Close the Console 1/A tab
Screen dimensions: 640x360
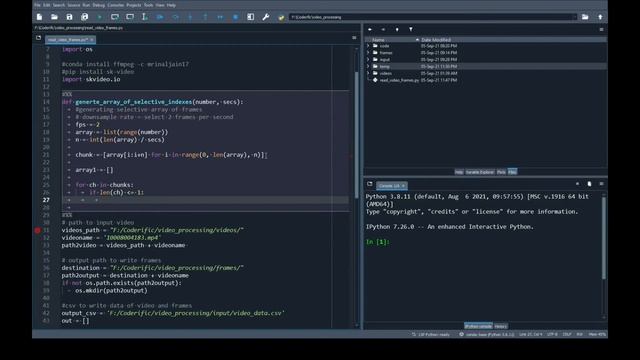pyautogui.click(x=403, y=186)
